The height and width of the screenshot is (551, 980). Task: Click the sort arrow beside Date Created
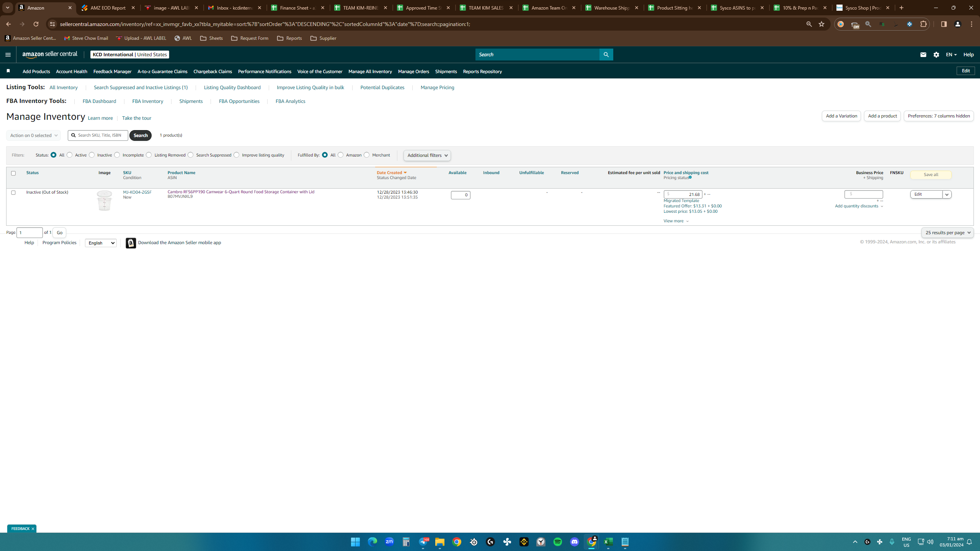(x=405, y=173)
